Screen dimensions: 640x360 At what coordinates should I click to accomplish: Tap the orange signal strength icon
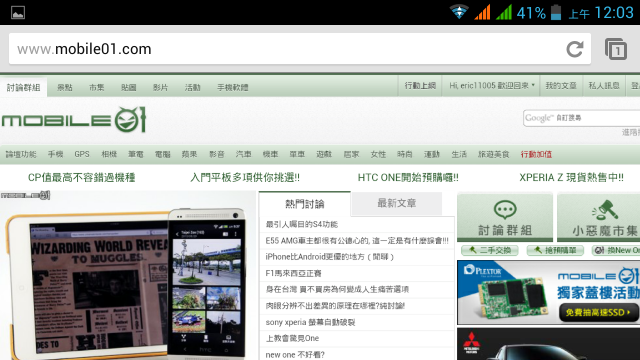point(482,12)
